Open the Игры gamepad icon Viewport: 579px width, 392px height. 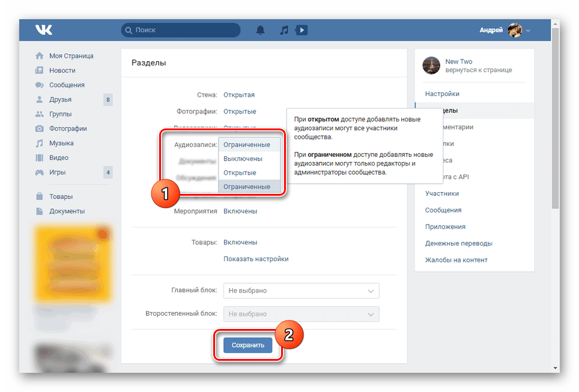click(x=40, y=172)
